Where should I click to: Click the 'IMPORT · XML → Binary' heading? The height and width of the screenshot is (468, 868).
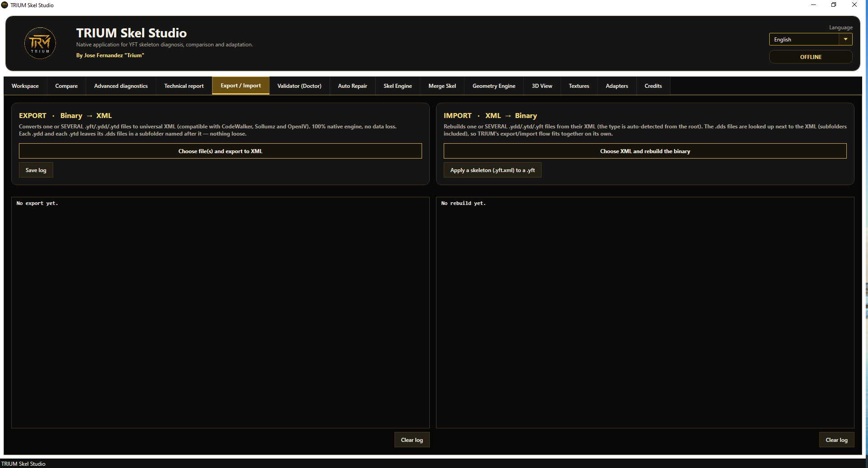click(490, 115)
